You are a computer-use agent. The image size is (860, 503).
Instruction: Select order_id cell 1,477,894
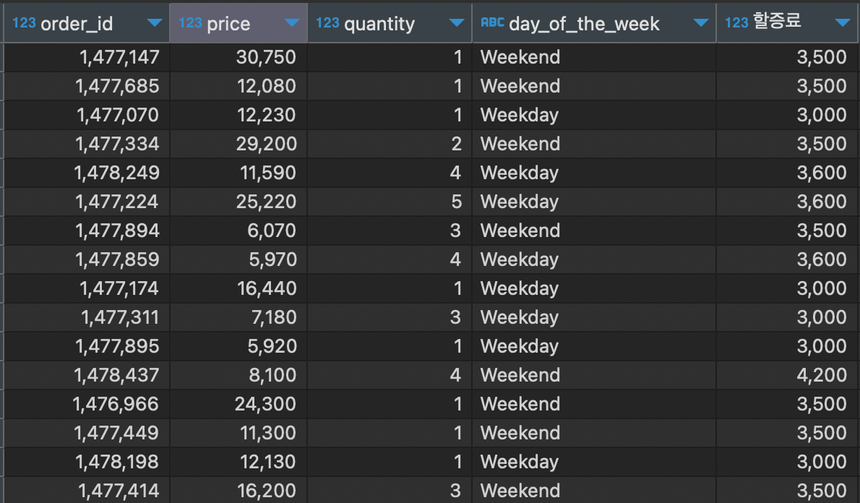coord(87,230)
